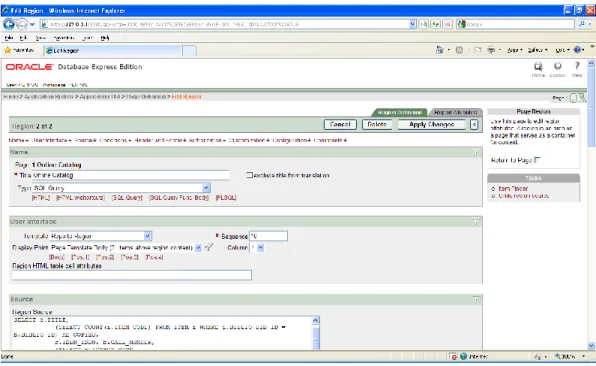Open the Favorites star button

(19, 50)
